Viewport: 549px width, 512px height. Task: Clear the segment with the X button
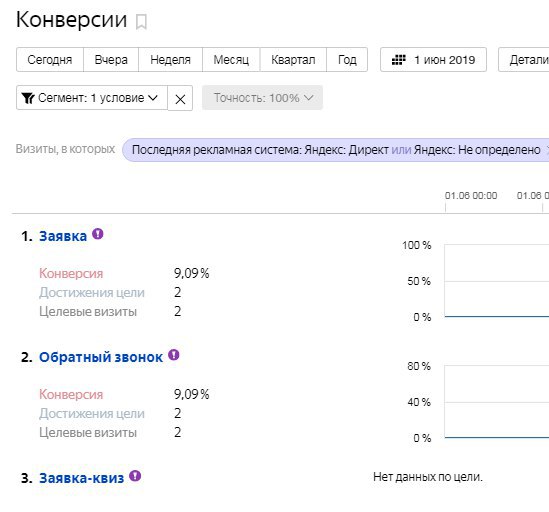point(180,98)
